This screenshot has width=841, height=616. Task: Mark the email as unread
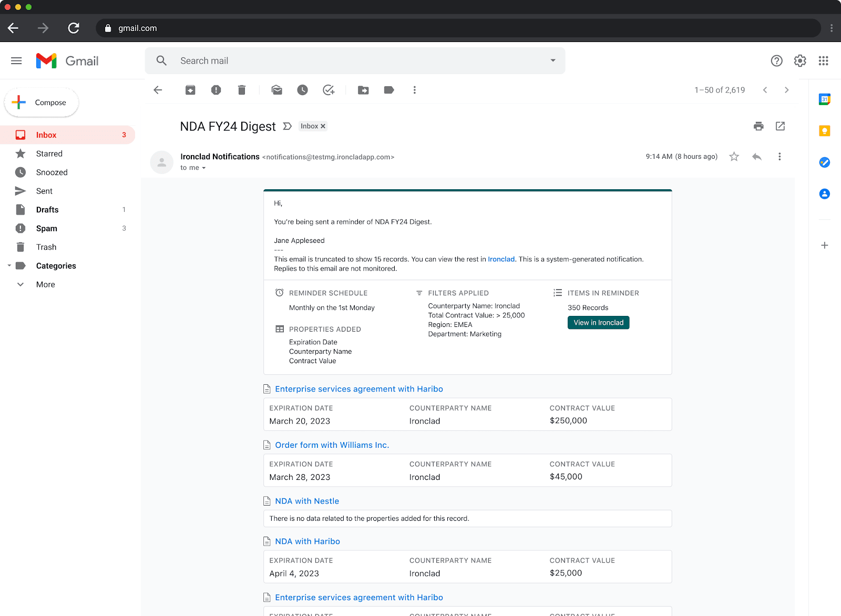pos(277,90)
